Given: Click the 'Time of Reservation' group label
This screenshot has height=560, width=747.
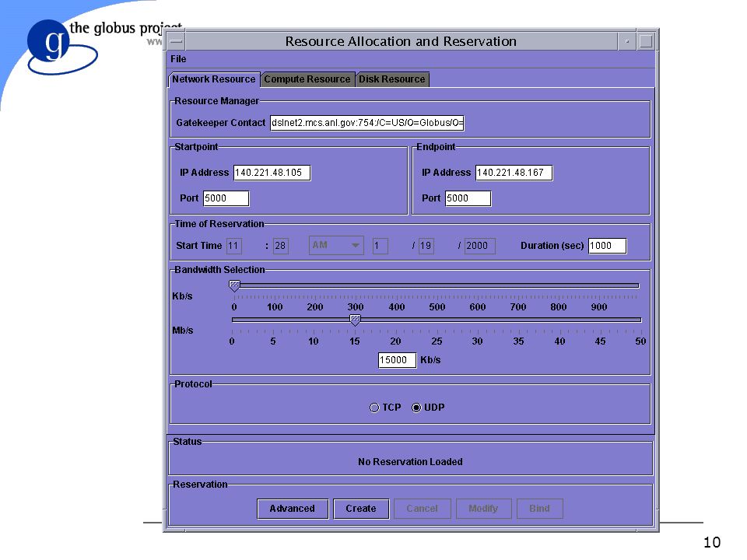Looking at the screenshot, I should [219, 224].
